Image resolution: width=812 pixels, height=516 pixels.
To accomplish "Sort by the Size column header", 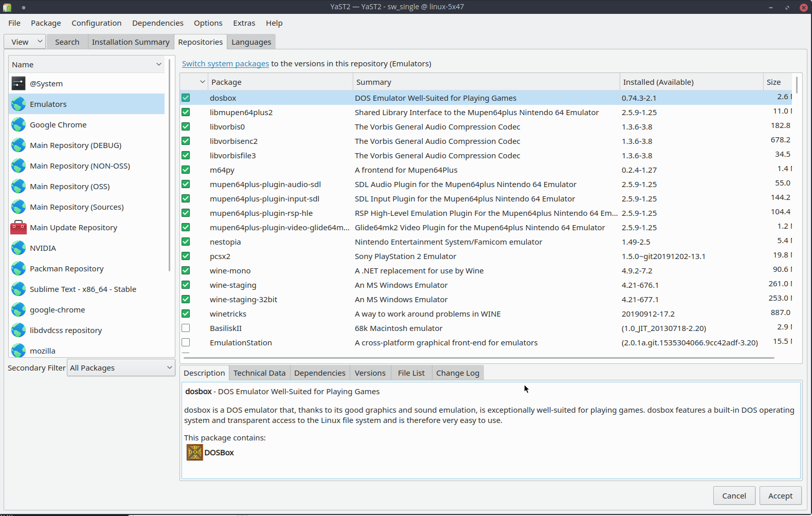I will tap(778, 82).
